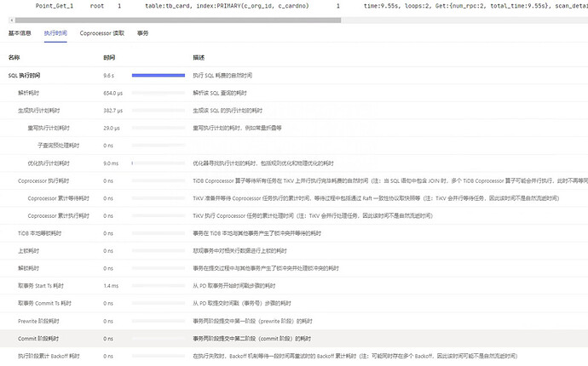
Task: Click the 描述 column header
Action: (199, 57)
